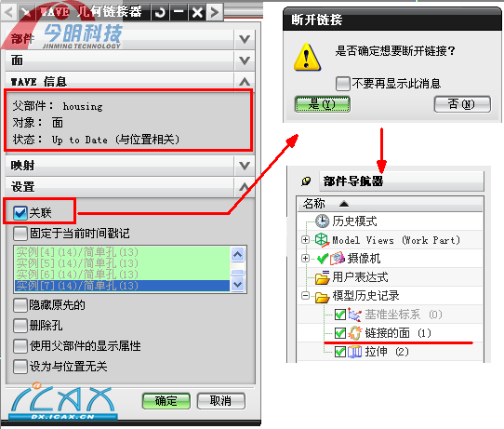
Task: Click the linked face (链接的面) feature icon
Action: [355, 333]
